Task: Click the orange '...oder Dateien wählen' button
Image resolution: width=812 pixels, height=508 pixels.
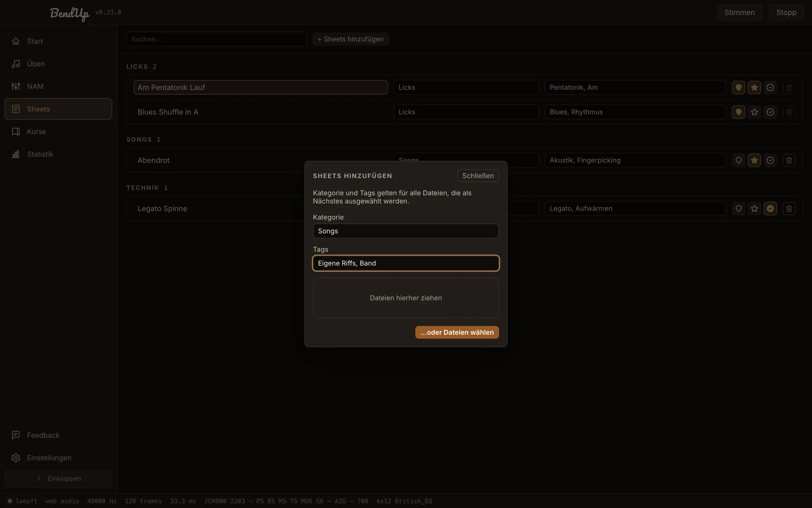Action: click(x=457, y=332)
